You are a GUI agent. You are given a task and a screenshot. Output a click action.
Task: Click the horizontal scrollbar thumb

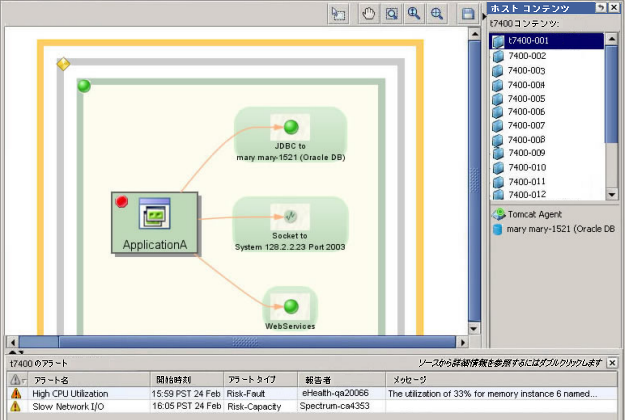click(257, 342)
